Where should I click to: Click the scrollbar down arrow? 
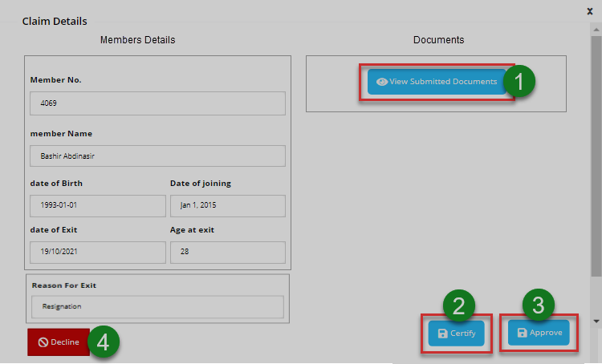coord(595,321)
